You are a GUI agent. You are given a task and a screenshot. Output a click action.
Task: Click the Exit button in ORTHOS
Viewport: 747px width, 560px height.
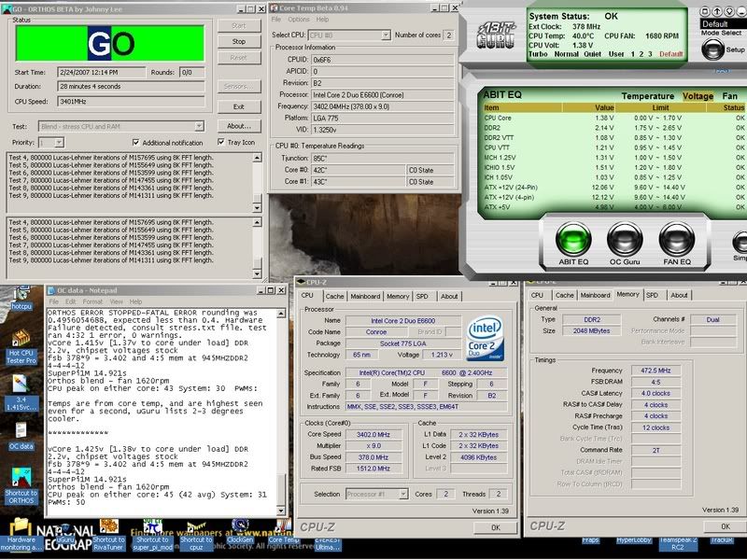coord(239,106)
